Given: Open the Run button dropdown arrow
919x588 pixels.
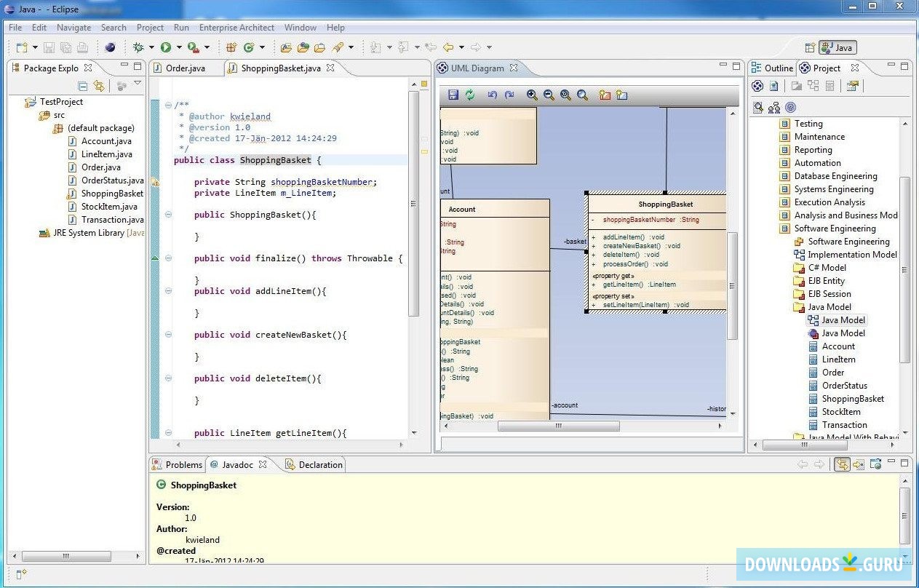Looking at the screenshot, I should tap(178, 47).
